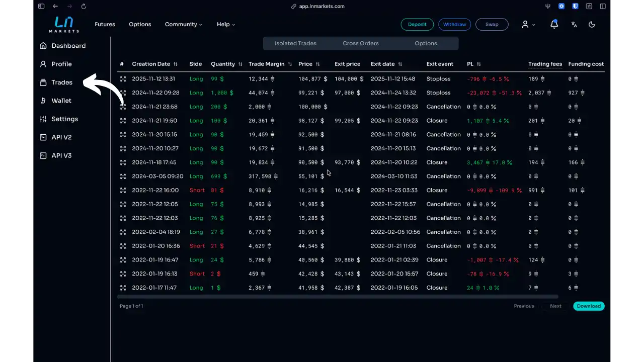This screenshot has height=362, width=644.
Task: Download the trades list
Action: point(589,306)
